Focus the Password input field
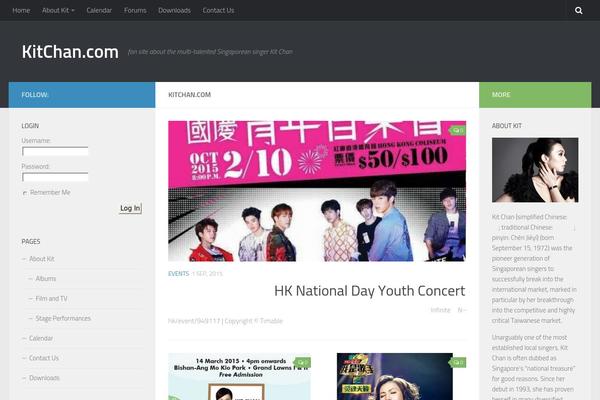The height and width of the screenshot is (400, 600). coord(55,177)
